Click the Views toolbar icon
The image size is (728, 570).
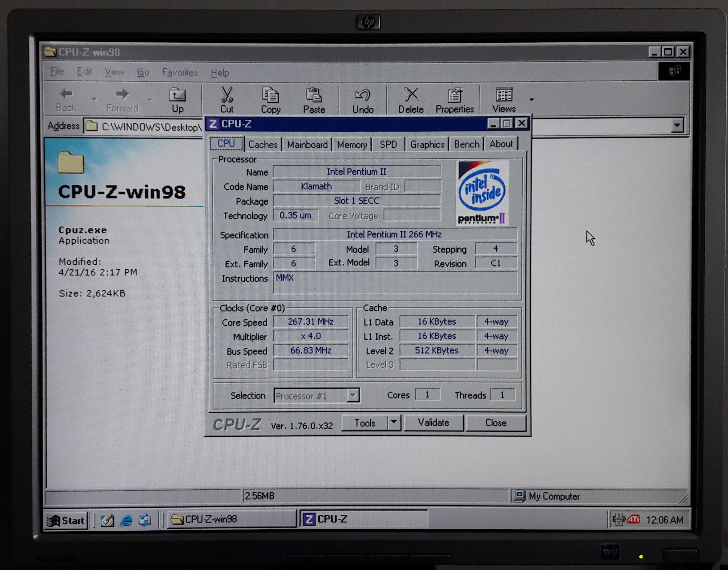pyautogui.click(x=504, y=95)
